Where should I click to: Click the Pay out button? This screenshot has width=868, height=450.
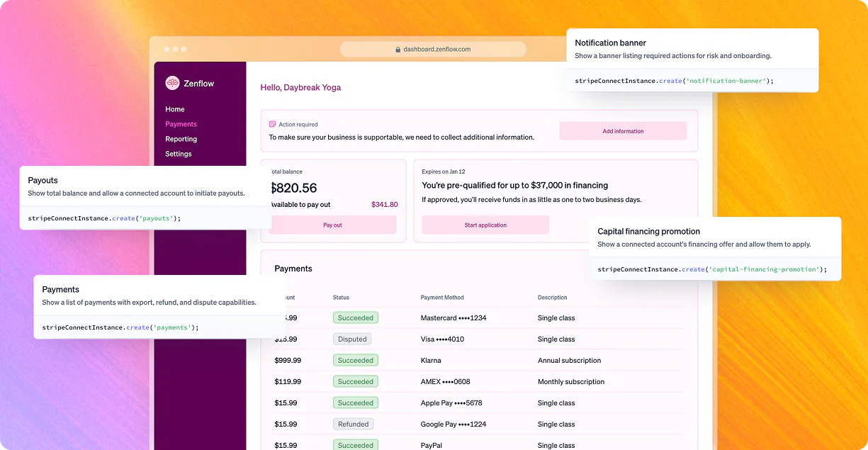pyautogui.click(x=332, y=225)
